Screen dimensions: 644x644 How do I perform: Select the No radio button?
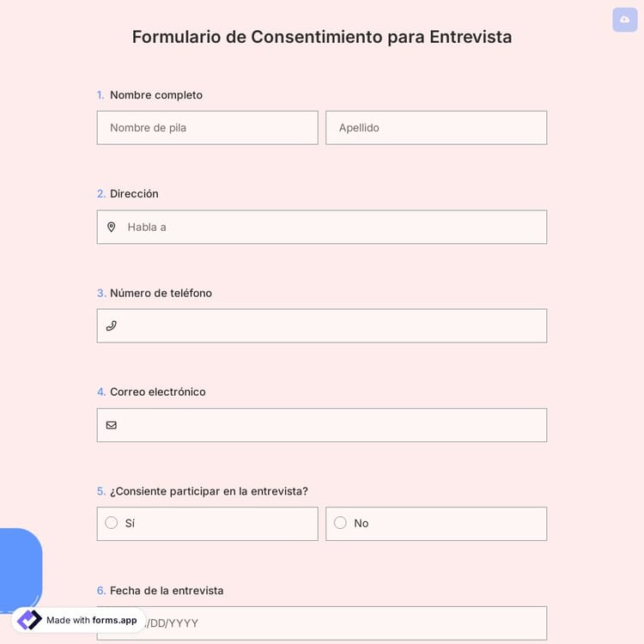(x=340, y=523)
